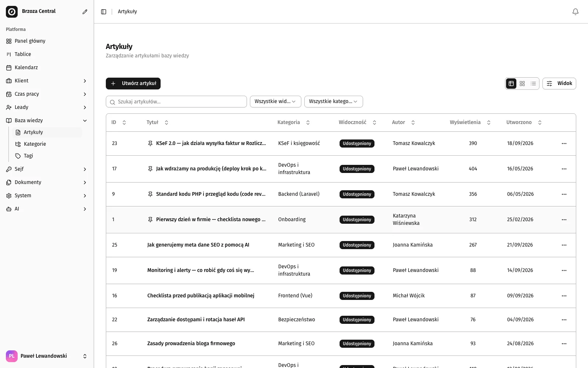Expand the Czas pracy sidebar section
588x368 pixels.
click(x=47, y=94)
